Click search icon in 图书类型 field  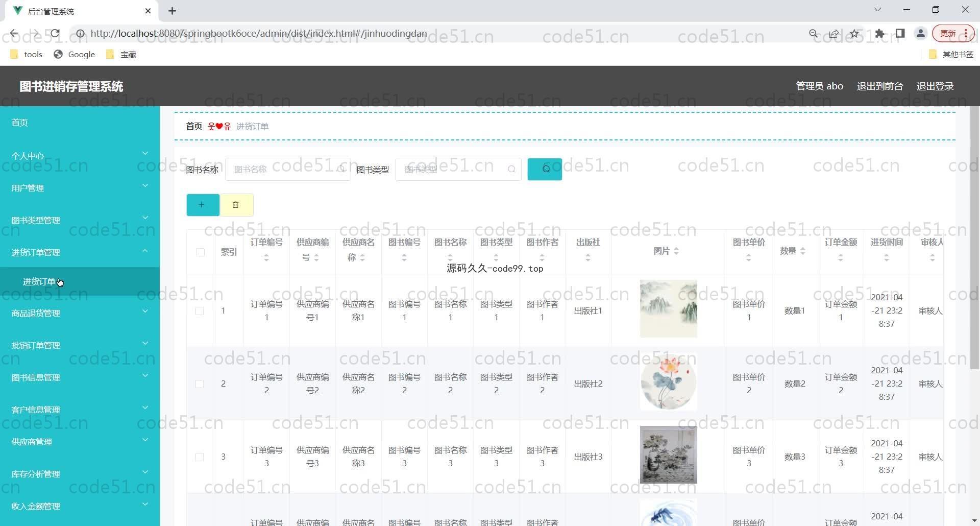(511, 169)
